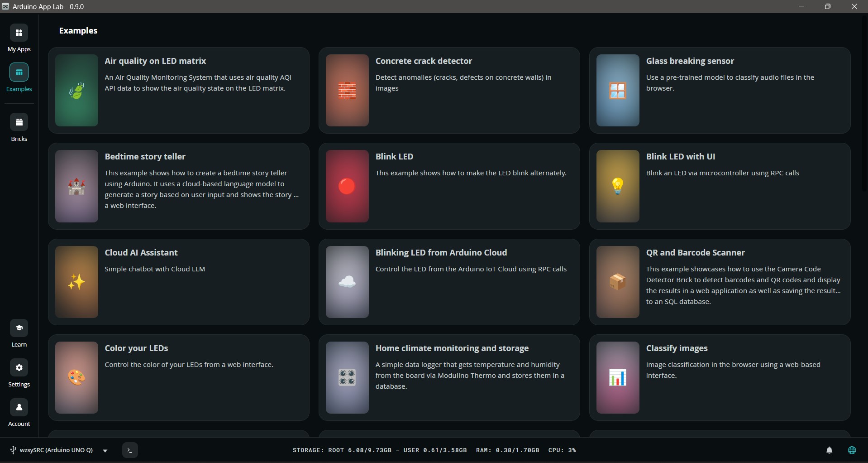Click 'Image classification in the browser' description
This screenshot has width=868, height=463.
(x=733, y=370)
